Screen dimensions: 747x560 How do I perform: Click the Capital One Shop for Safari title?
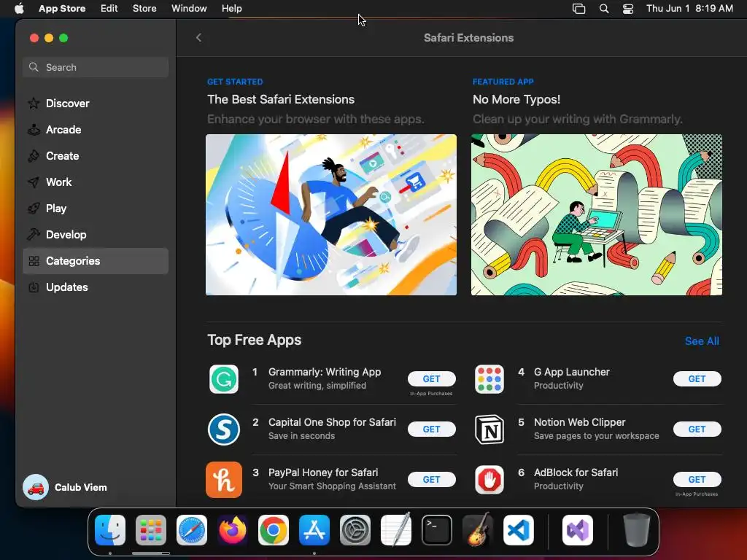[x=332, y=422]
